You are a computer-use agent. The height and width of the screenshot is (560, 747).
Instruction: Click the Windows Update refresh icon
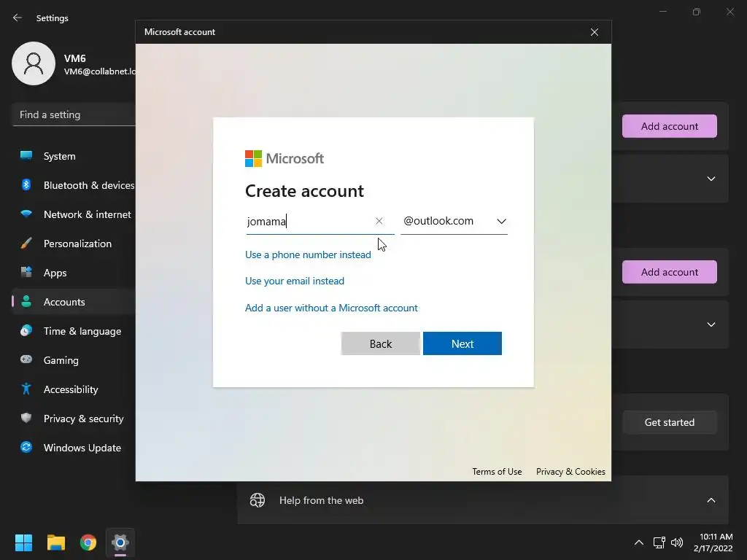pos(26,447)
